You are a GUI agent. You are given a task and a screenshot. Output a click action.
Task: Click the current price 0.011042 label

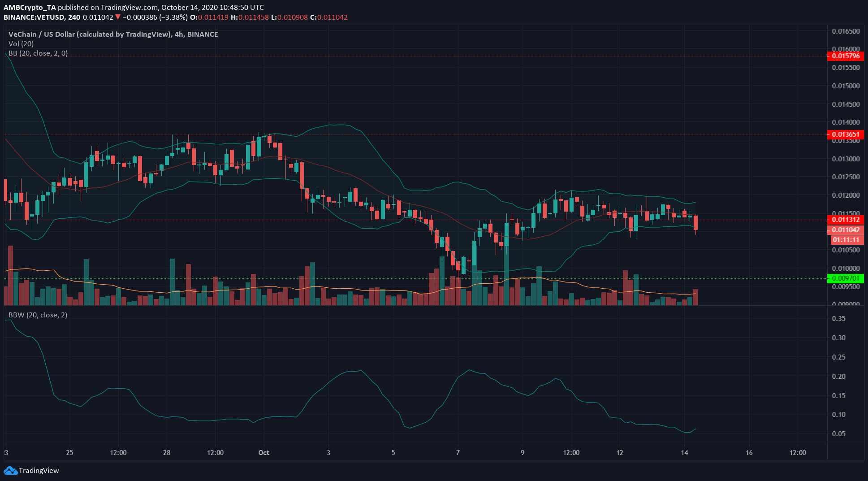click(x=845, y=230)
